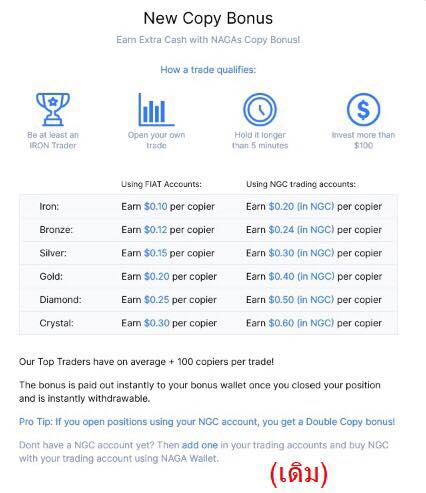
Task: Click the 'How a trade qualifies:' heading
Action: point(208,70)
